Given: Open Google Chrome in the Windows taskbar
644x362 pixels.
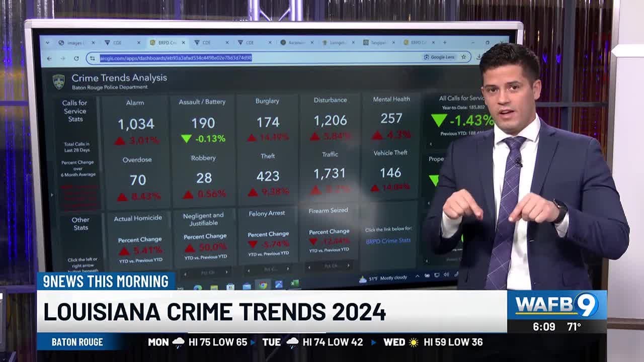Looking at the screenshot, I should click(x=263, y=285).
